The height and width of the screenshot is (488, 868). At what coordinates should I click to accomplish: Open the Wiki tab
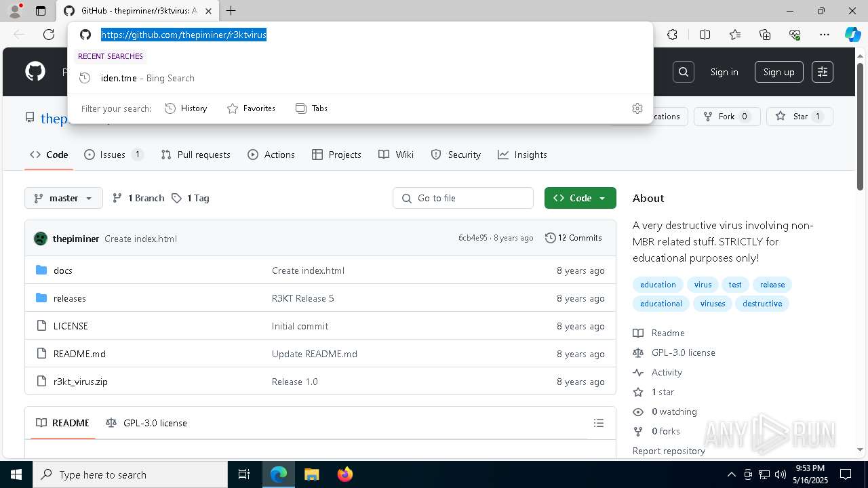396,155
